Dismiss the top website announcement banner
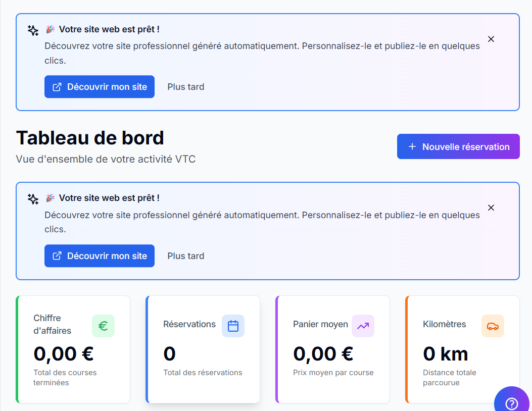Screen dimensions: 532x411 (x=491, y=38)
